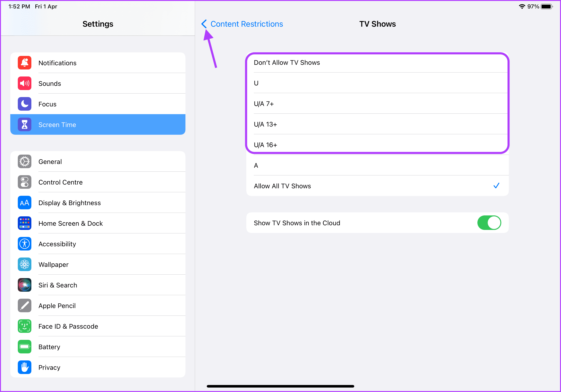Image resolution: width=561 pixels, height=392 pixels.
Task: Open Content Restrictions settings
Action: pyautogui.click(x=242, y=24)
